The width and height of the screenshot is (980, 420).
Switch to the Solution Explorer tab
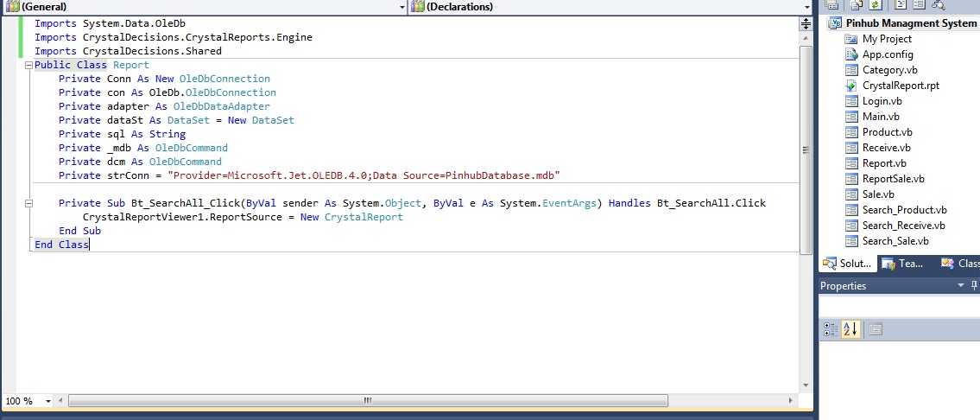point(848,264)
